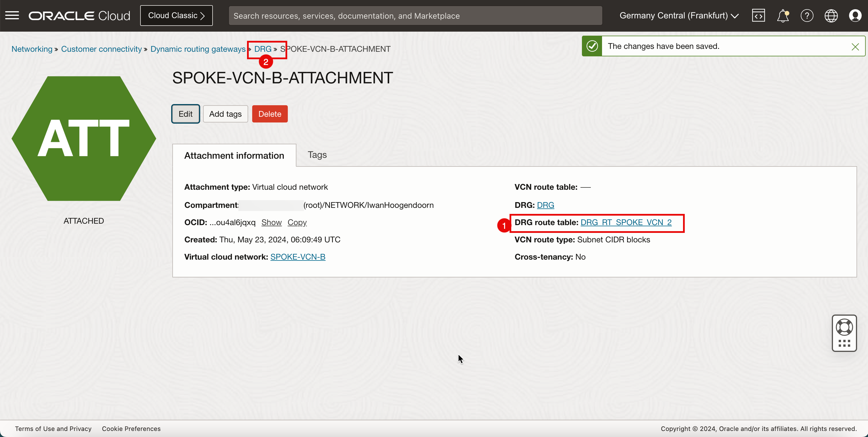868x437 pixels.
Task: Click the Cloud Shell terminal icon
Action: [758, 15]
